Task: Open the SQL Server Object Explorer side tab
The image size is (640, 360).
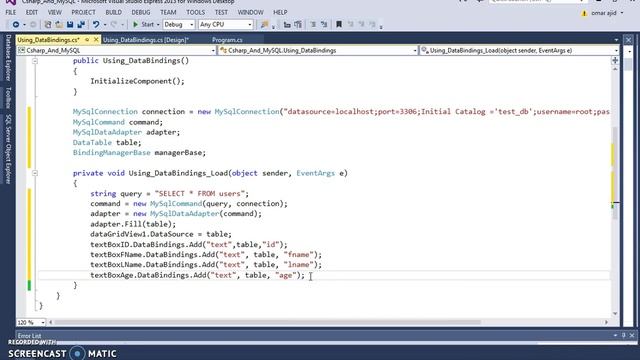Action: (8, 149)
